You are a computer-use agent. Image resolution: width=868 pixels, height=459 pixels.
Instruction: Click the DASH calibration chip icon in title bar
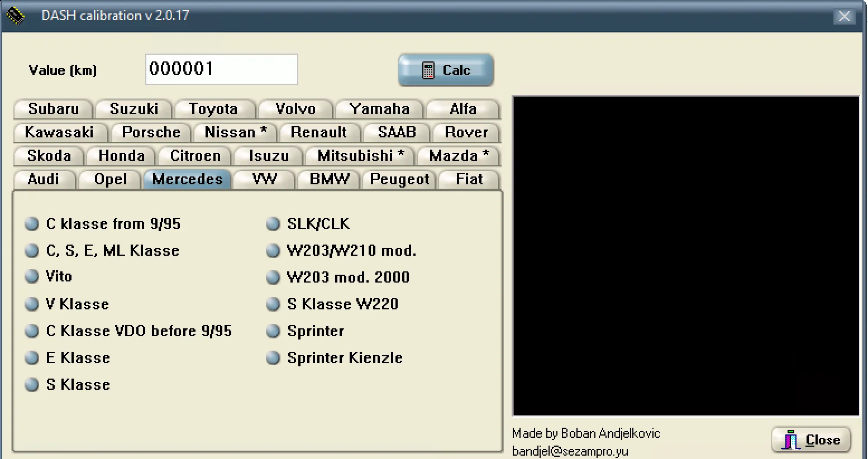(15, 16)
